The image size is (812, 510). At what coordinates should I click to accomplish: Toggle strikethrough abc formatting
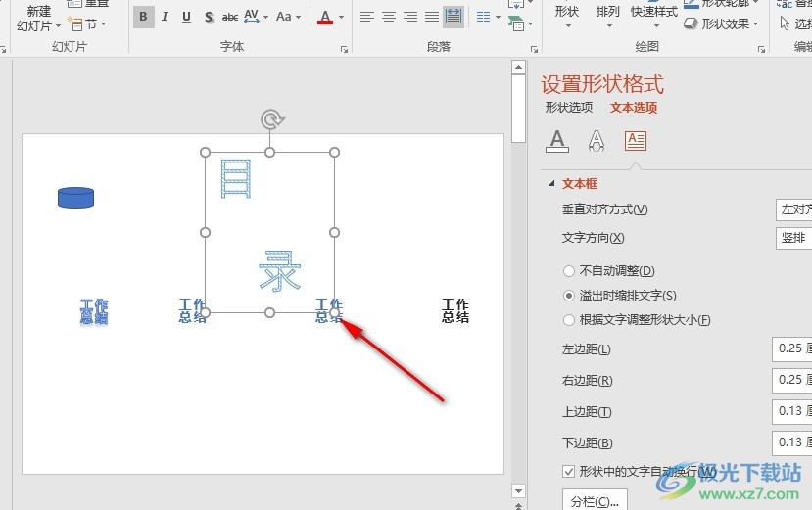pos(230,17)
